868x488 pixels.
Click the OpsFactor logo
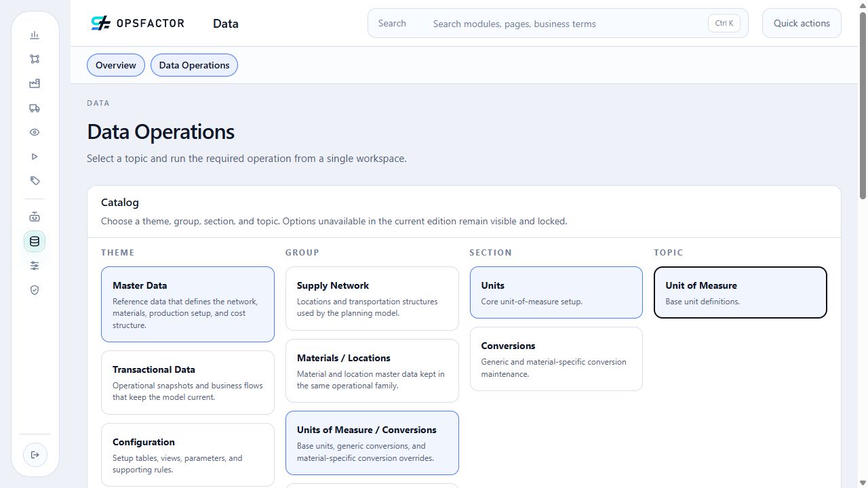tap(138, 23)
